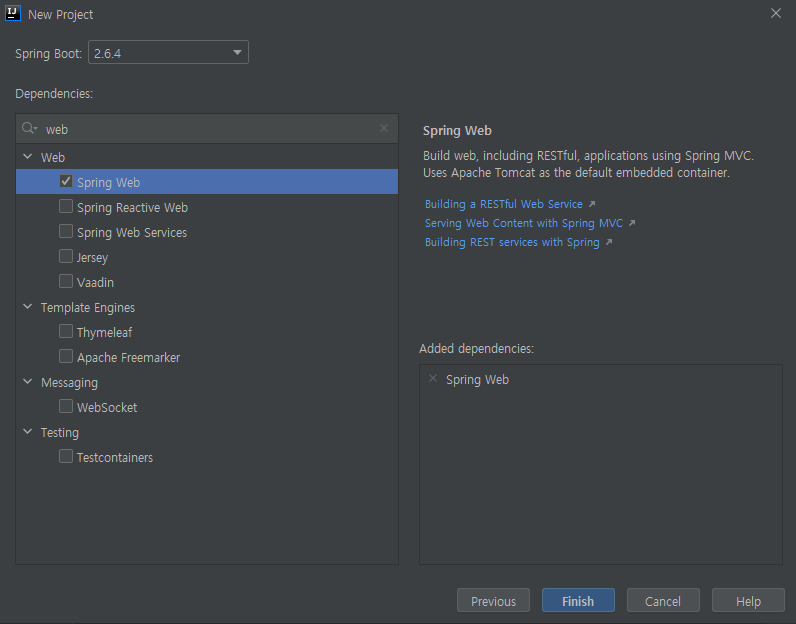Select the Vaadin checkbox
Image resolution: width=796 pixels, height=624 pixels.
pyautogui.click(x=66, y=281)
